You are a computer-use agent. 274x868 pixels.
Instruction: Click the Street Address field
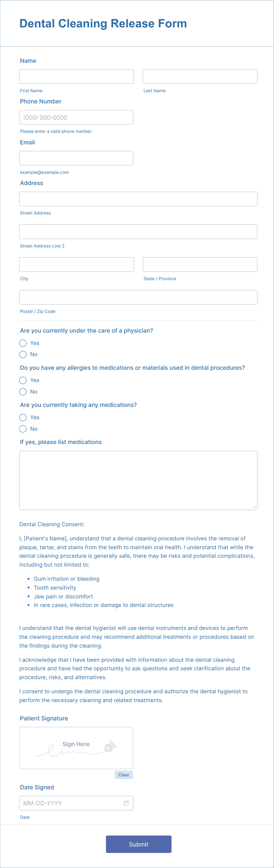[x=138, y=199]
